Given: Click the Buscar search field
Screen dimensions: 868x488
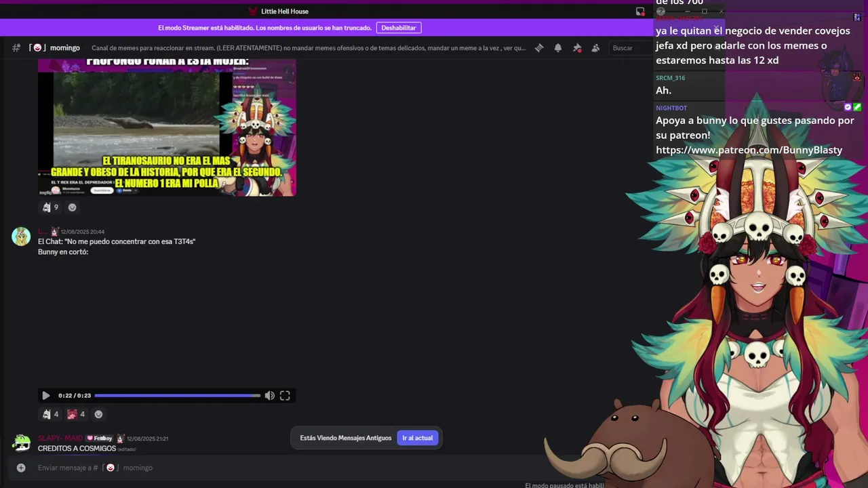Looking at the screenshot, I should click(629, 48).
